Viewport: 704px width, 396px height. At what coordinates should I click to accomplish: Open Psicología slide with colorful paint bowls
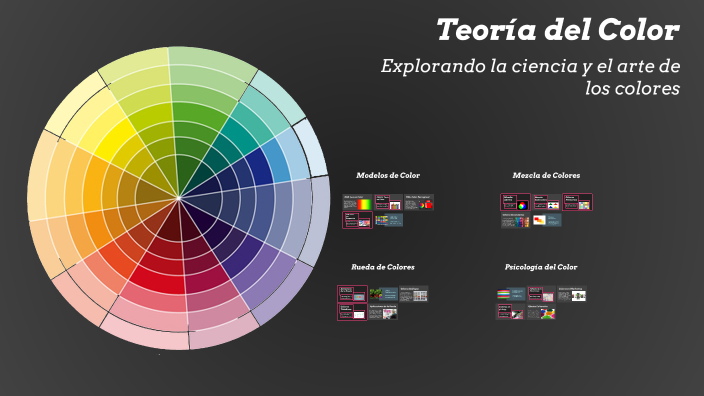tap(541, 312)
